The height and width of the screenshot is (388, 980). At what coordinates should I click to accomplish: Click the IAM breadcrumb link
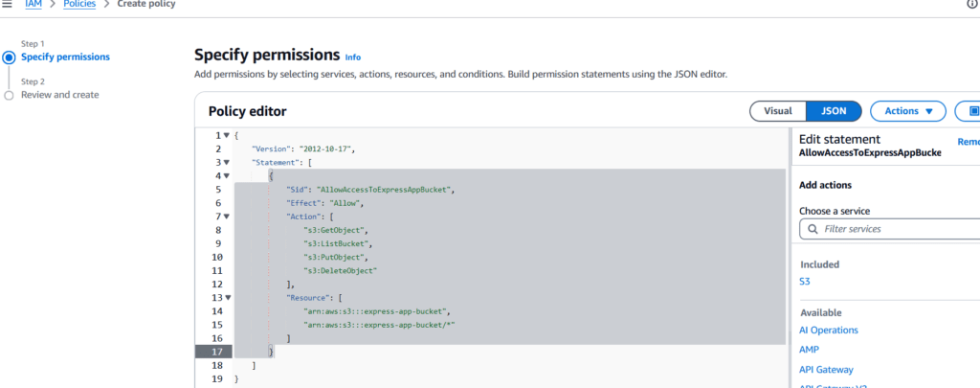pos(33,4)
